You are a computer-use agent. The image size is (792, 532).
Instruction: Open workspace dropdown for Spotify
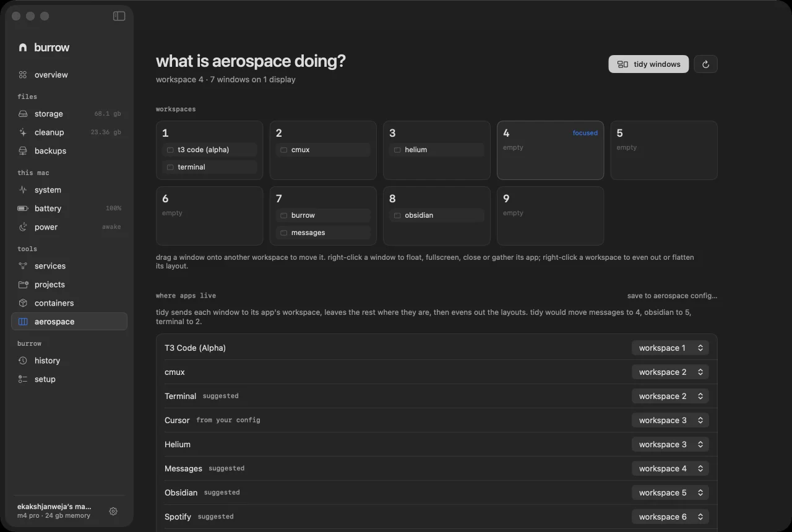[x=670, y=517]
